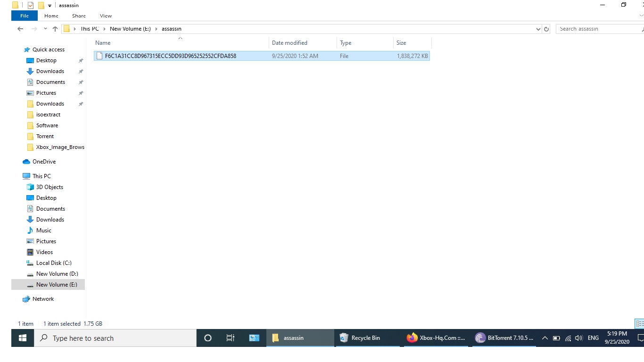
Task: Open Local Disk (C:) in sidebar
Action: tap(54, 263)
